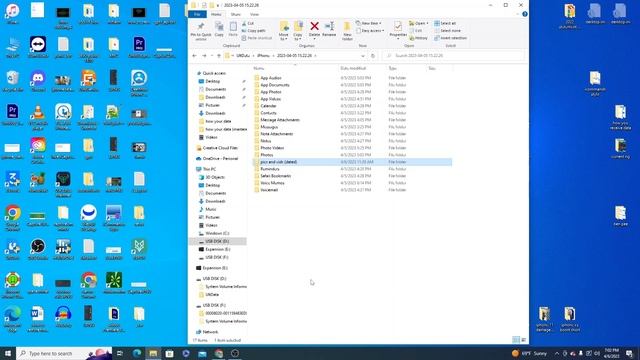640x360 pixels.
Task: Switch to the Home tab
Action: point(216,14)
